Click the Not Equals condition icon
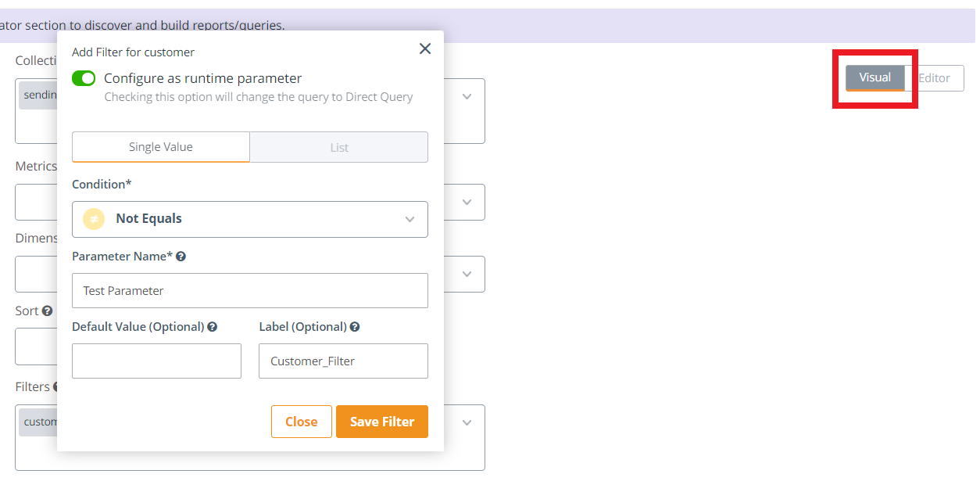The width and height of the screenshot is (980, 492). point(94,219)
